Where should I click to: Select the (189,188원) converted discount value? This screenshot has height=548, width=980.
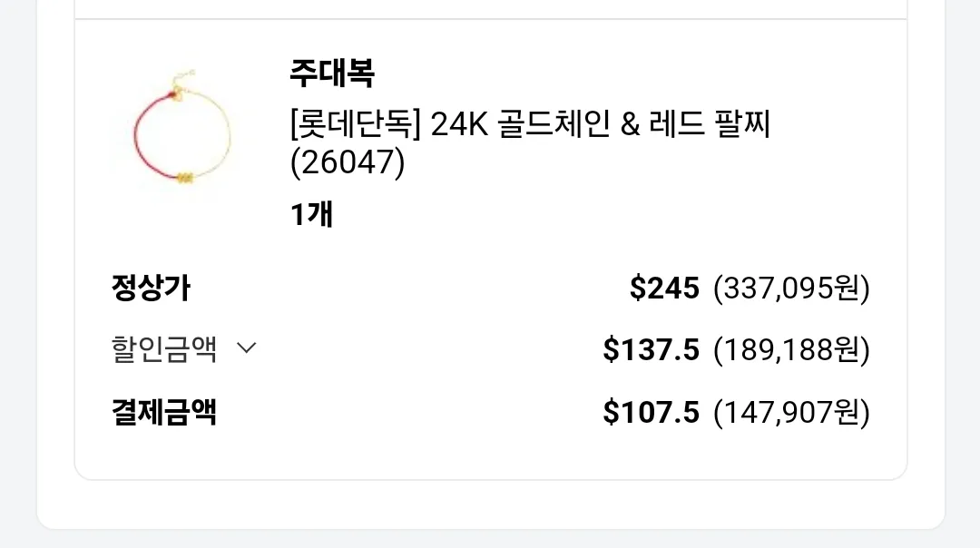point(794,347)
